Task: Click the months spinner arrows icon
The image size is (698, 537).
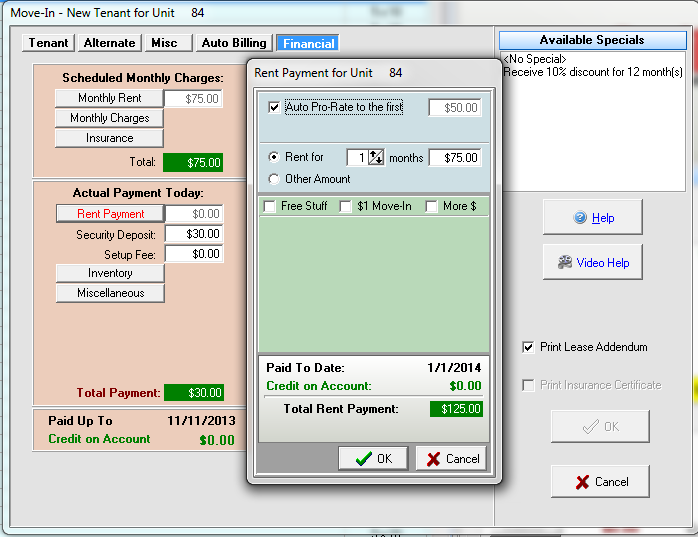Action: (376, 157)
